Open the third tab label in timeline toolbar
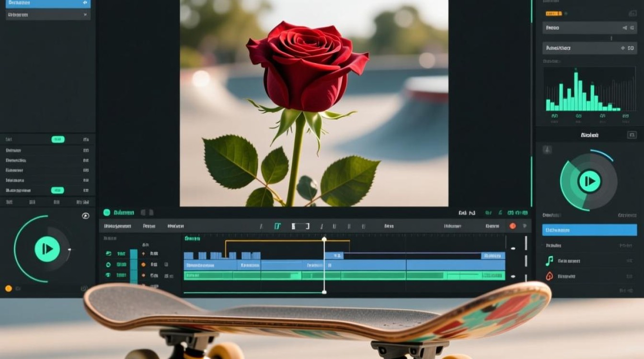Image resolution: width=644 pixels, height=359 pixels. [175, 226]
